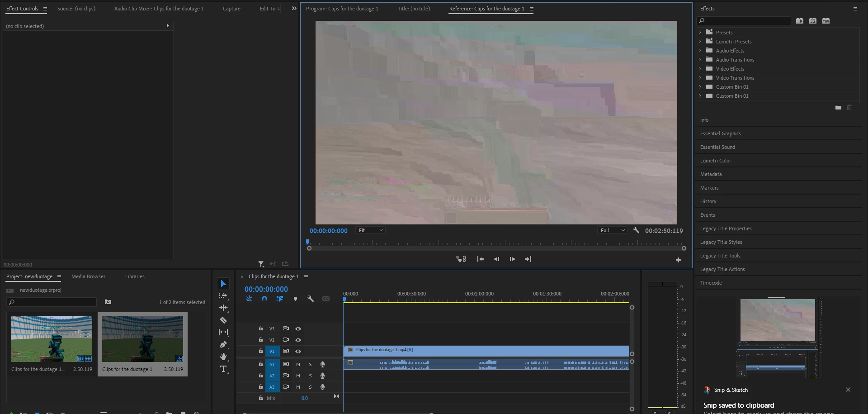Click the Reference monitor playhead on the time ruler
This screenshot has width=868, height=414.
click(307, 242)
